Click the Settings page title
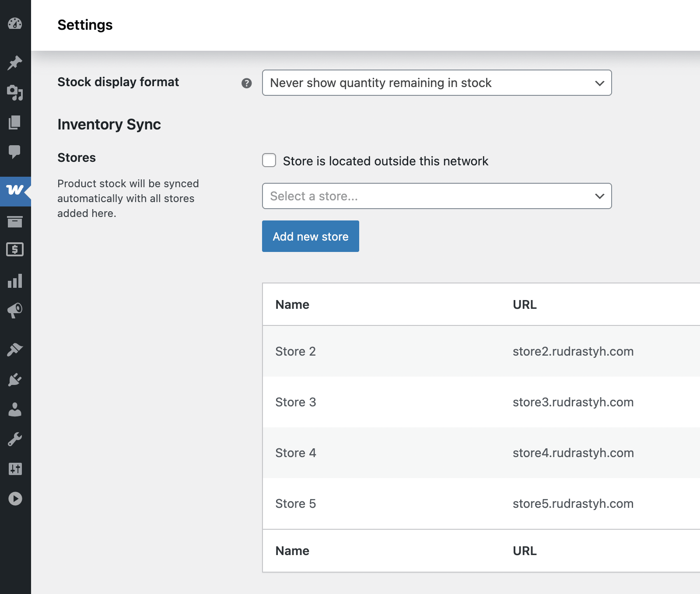Screen dimensions: 700x594 (85, 25)
